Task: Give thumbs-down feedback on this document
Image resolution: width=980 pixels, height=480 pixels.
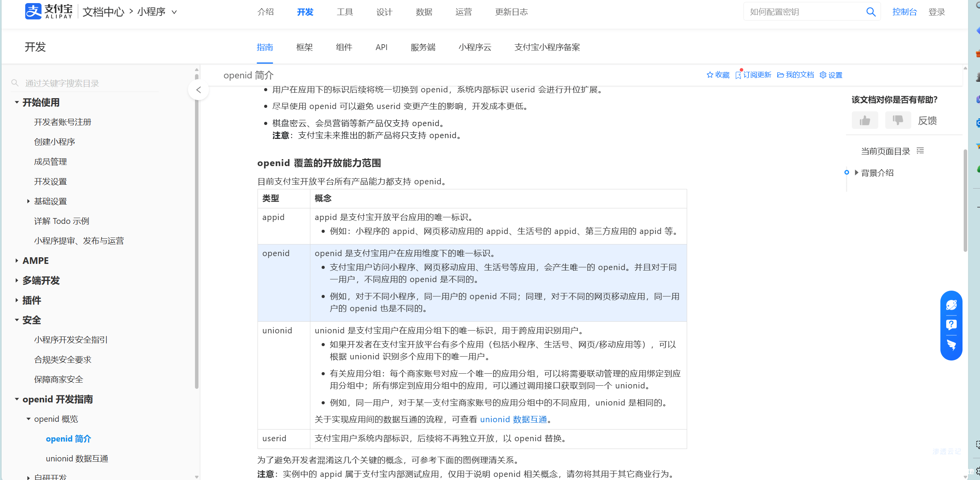Action: [898, 120]
